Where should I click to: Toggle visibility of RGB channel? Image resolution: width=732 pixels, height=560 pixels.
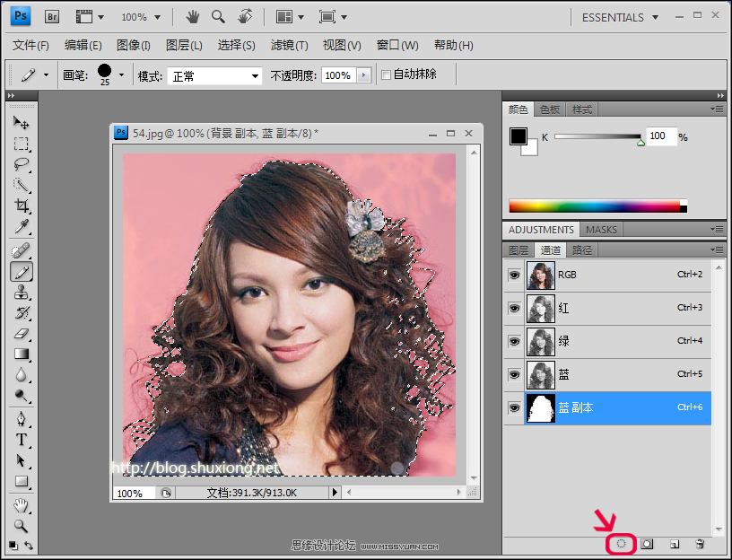point(514,275)
